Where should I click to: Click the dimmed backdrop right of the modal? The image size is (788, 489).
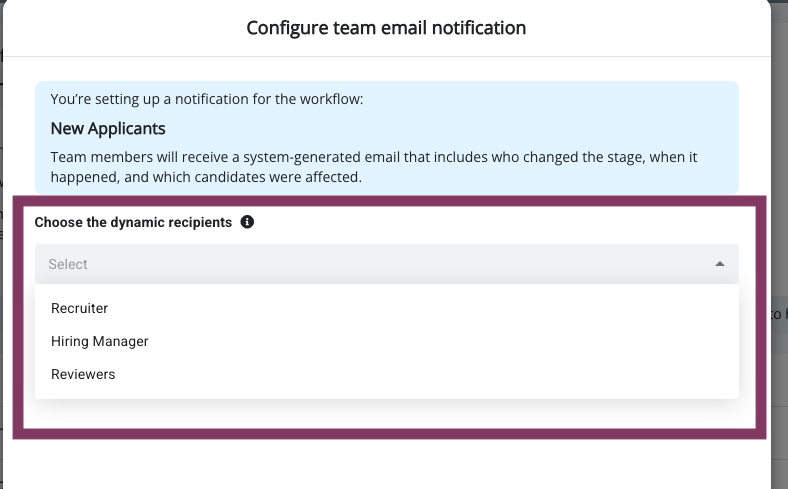point(779,151)
